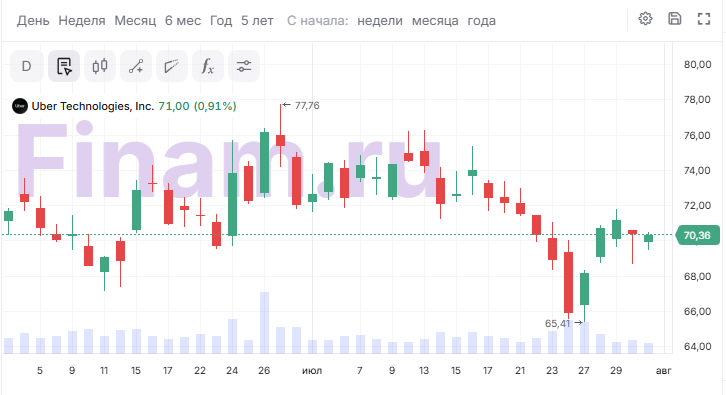Image resolution: width=726 pixels, height=395 pixels.
Task: Select the trend line drawing tool
Action: pos(136,66)
